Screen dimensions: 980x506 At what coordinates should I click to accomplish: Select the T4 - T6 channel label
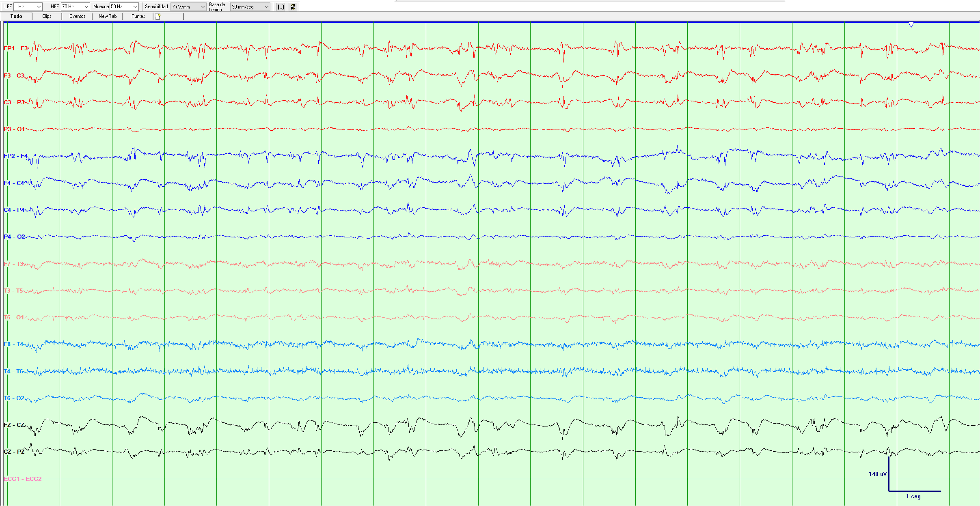click(x=13, y=371)
